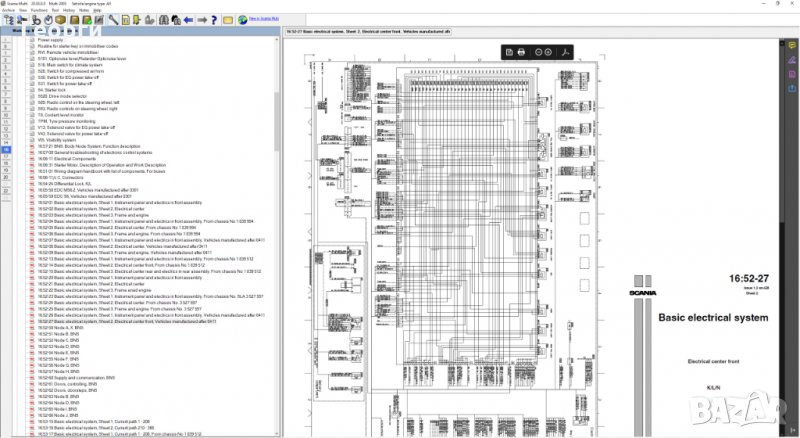Select the S4. Starter lock entry
This screenshot has height=438, width=800.
coord(51,89)
